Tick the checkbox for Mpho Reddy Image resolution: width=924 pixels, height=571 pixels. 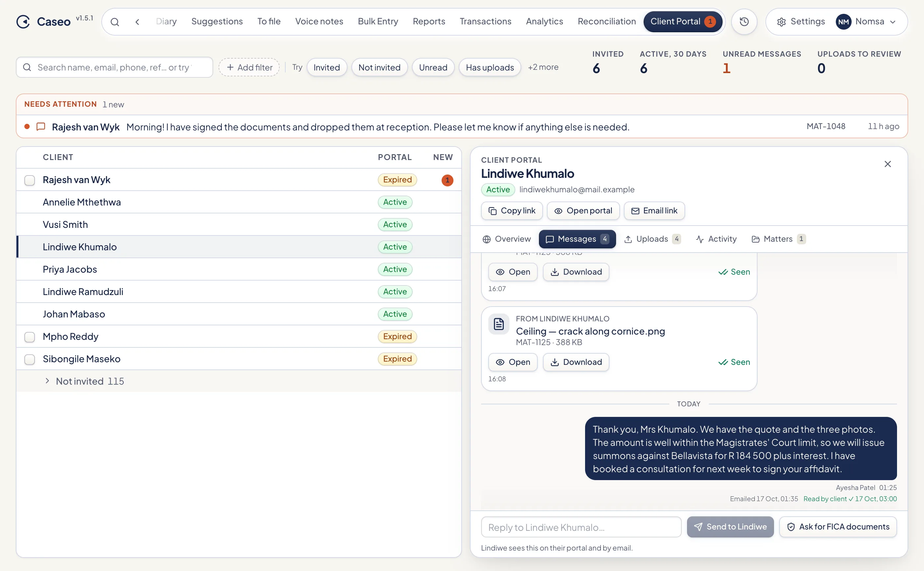click(x=29, y=337)
